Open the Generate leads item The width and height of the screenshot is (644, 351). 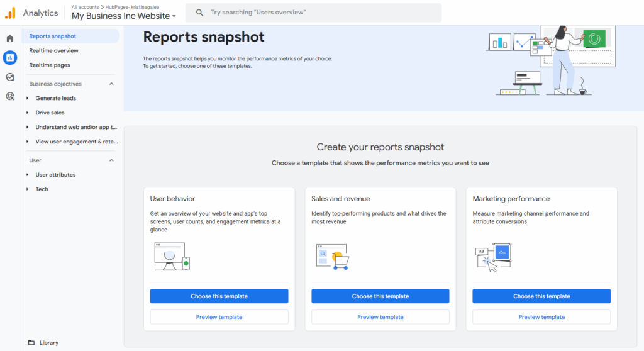(x=55, y=98)
